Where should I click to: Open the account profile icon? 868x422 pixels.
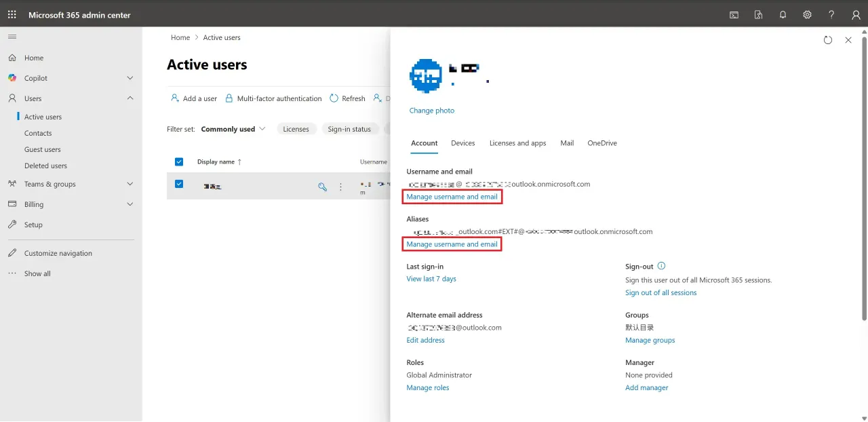856,14
